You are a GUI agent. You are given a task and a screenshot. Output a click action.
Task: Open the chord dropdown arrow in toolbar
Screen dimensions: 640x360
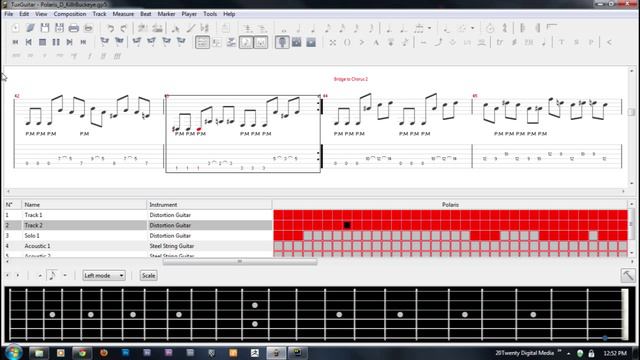click(473, 28)
